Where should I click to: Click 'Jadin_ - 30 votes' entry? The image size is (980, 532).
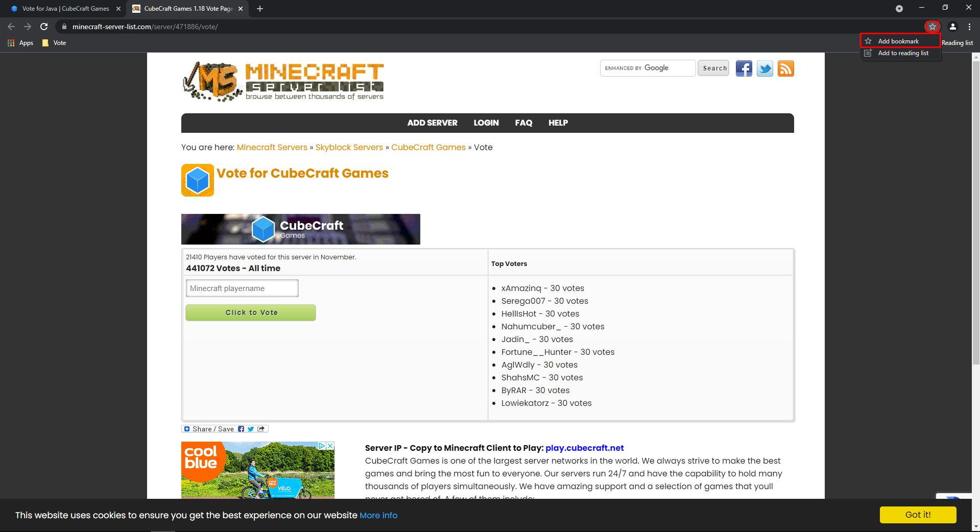pyautogui.click(x=537, y=339)
